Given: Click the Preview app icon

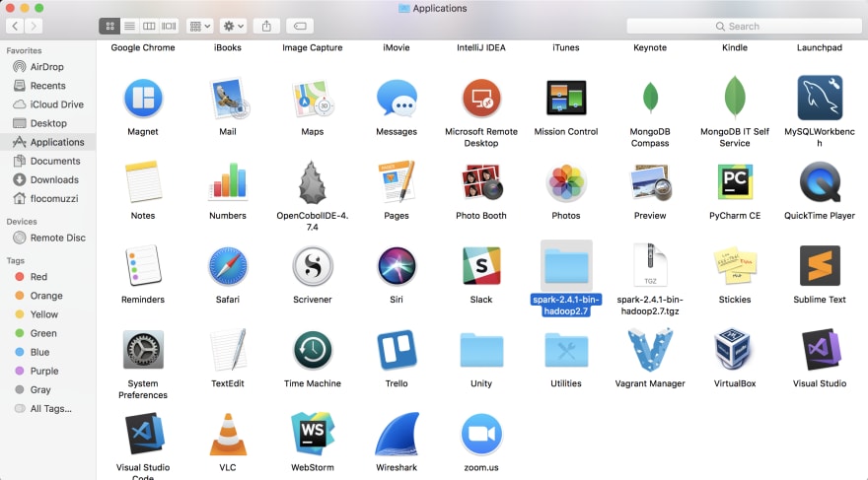Looking at the screenshot, I should point(650,182).
